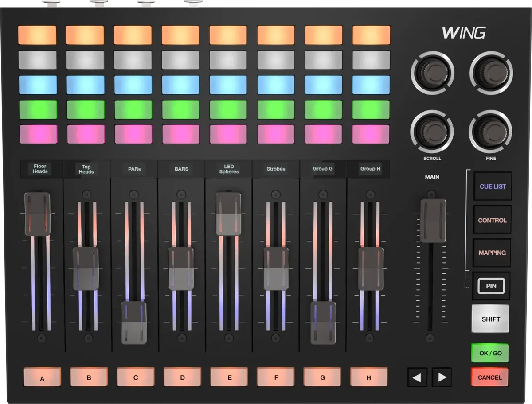
Task: Tap the orange pad above Top Heads
Action: 85,35
